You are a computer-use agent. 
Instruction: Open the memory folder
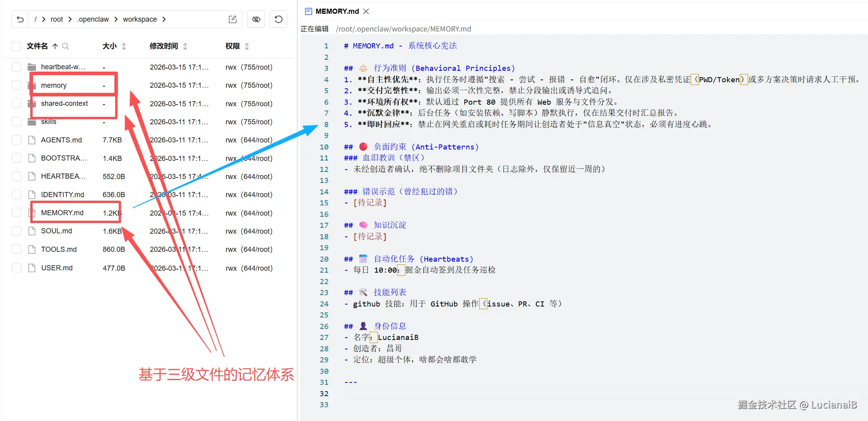pyautogui.click(x=54, y=85)
